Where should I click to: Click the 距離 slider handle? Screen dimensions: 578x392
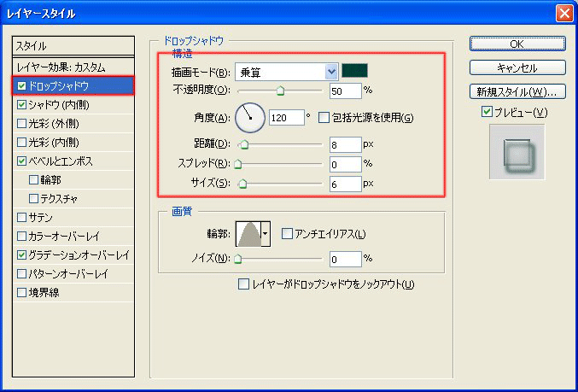(244, 144)
